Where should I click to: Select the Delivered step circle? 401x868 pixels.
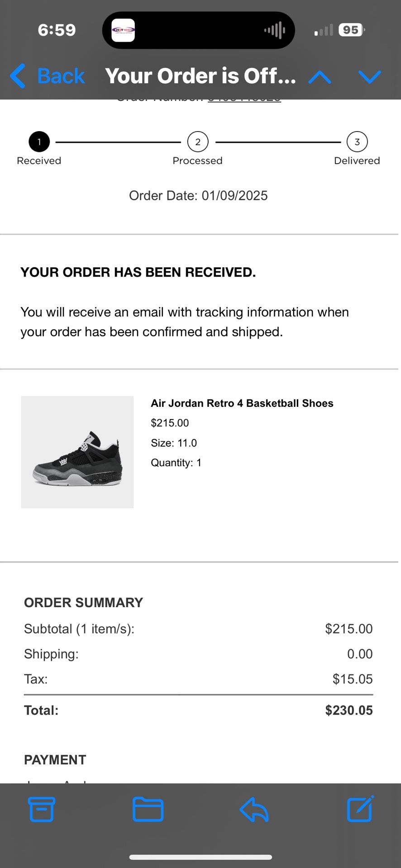pyautogui.click(x=357, y=142)
